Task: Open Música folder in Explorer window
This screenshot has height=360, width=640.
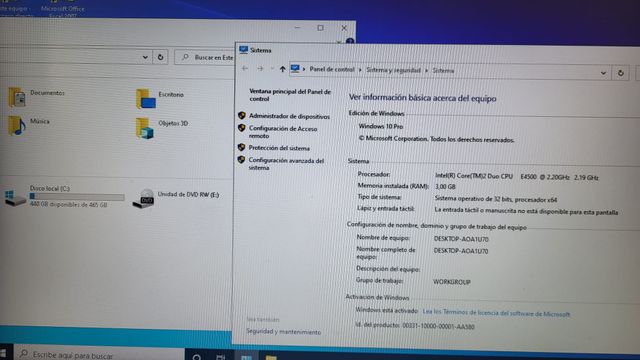Action: click(x=29, y=125)
